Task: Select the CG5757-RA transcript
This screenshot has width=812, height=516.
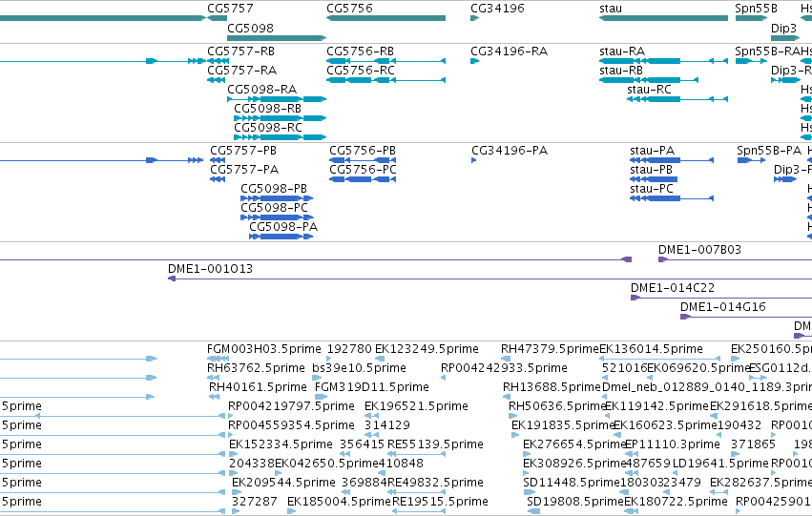Action: coord(217,80)
